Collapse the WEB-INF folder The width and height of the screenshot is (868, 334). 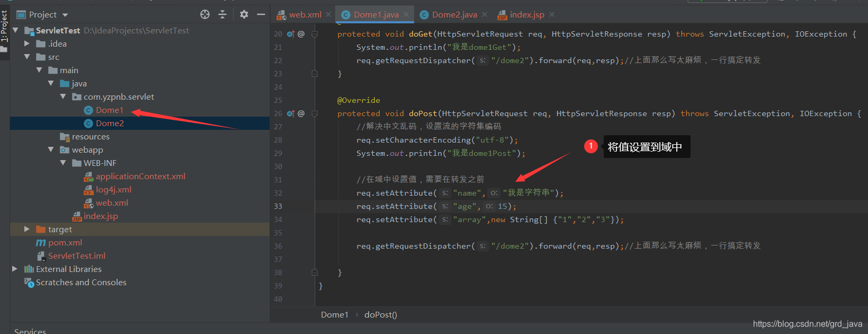[63, 163]
